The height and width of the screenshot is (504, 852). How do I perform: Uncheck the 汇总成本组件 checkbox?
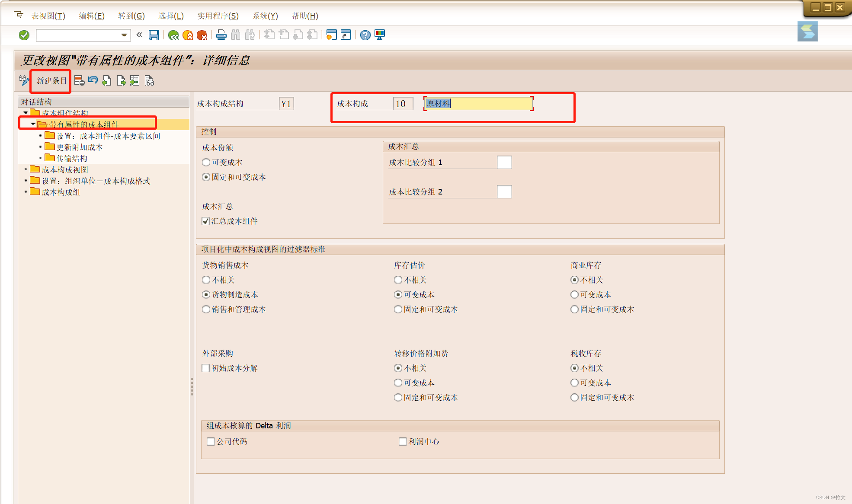point(206,221)
